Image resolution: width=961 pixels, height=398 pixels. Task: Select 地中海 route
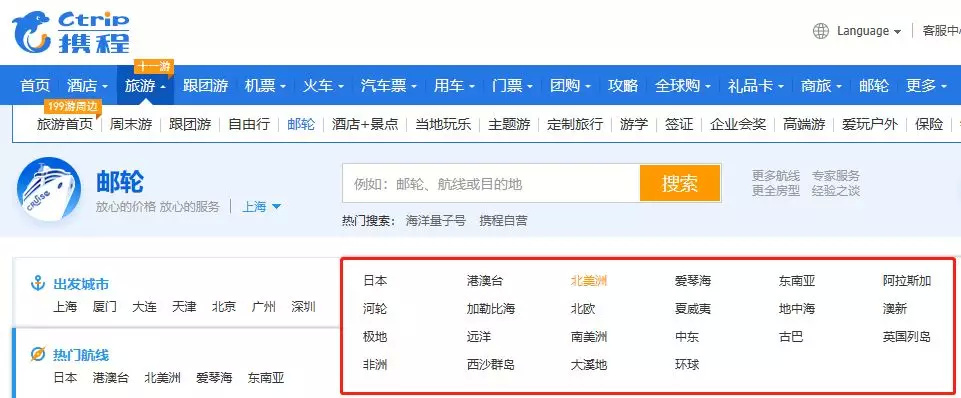pos(797,308)
